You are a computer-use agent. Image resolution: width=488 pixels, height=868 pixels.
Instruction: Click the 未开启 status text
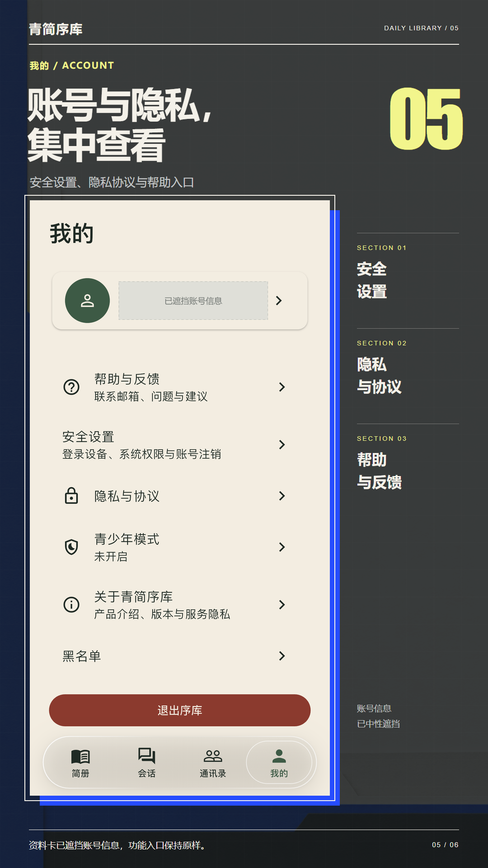coord(111,557)
